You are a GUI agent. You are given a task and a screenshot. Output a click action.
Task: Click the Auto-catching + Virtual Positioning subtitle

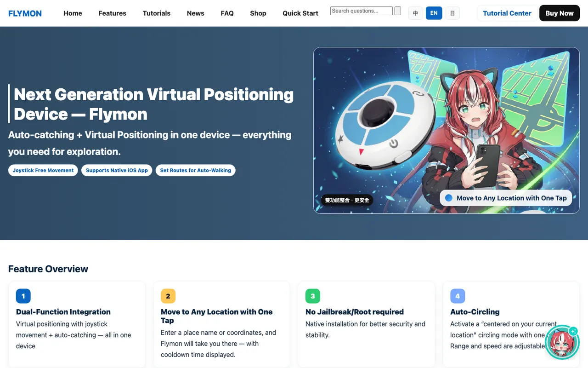tap(150, 143)
